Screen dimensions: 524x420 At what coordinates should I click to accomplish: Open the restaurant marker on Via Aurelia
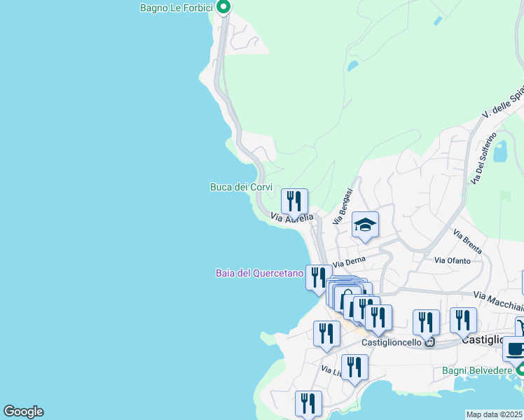coord(294,203)
